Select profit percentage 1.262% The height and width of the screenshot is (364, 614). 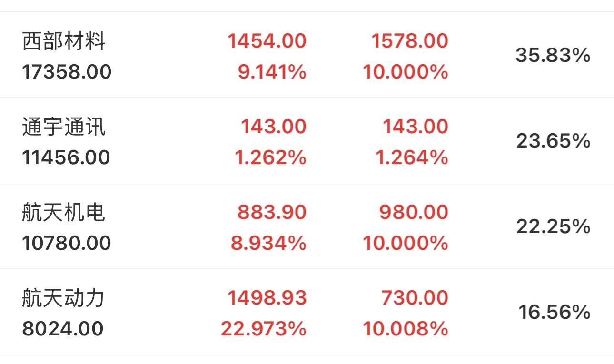270,157
